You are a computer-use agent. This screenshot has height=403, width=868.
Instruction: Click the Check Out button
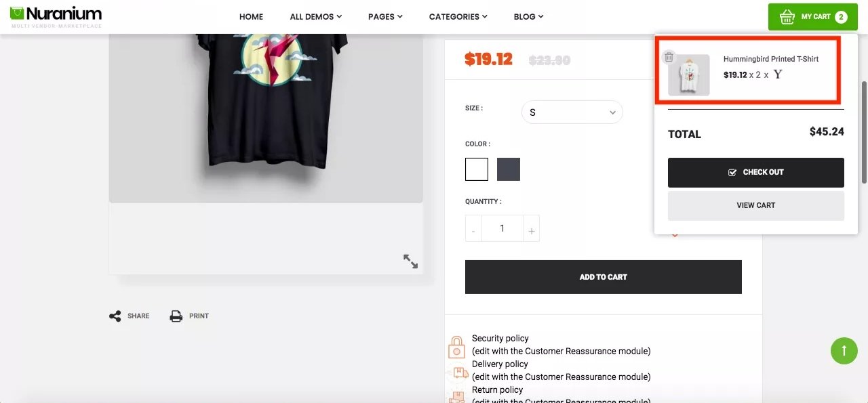(755, 173)
